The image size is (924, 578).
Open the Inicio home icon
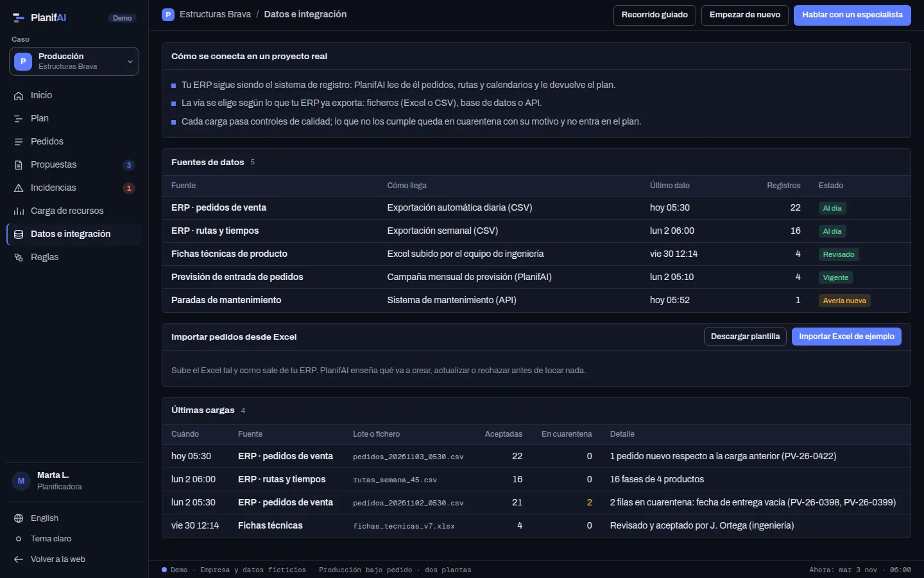[19, 96]
